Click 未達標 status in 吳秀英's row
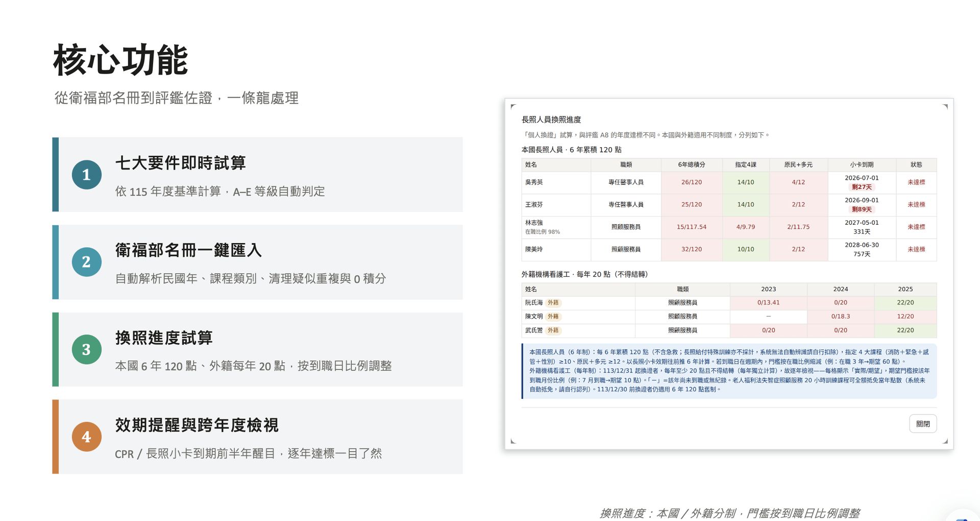 [x=916, y=182]
